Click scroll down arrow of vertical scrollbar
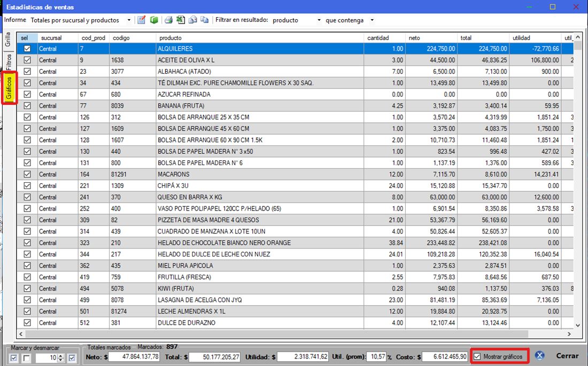 577,325
